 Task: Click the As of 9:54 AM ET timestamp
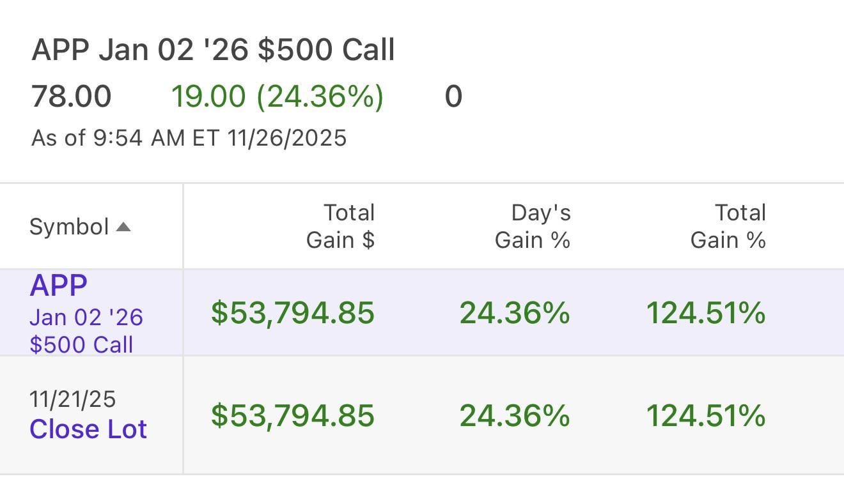tap(189, 137)
